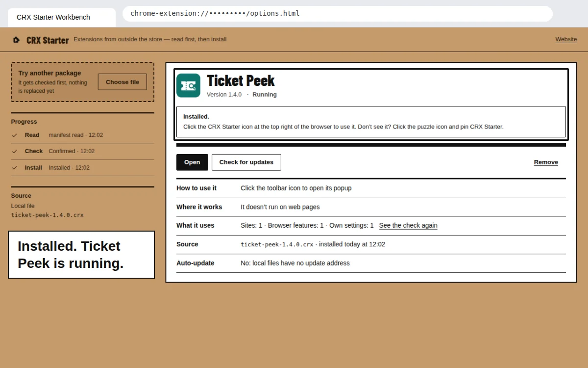The width and height of the screenshot is (588, 368).
Task: Click Version 1.4.0 text
Action: (224, 95)
